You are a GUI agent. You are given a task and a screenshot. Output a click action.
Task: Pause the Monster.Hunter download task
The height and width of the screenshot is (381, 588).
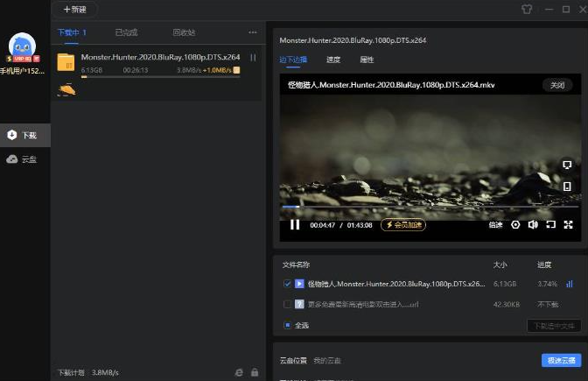(253, 57)
